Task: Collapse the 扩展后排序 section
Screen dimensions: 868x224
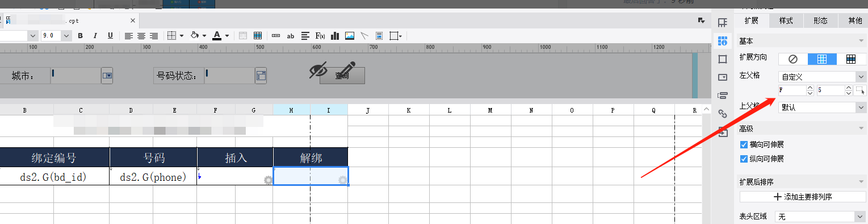Action: (x=861, y=182)
